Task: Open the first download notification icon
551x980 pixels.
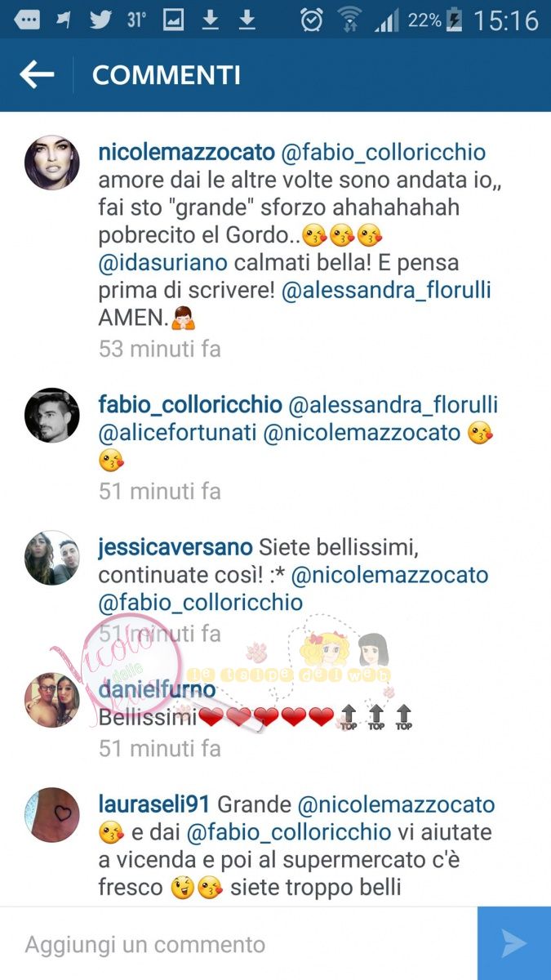Action: click(211, 19)
